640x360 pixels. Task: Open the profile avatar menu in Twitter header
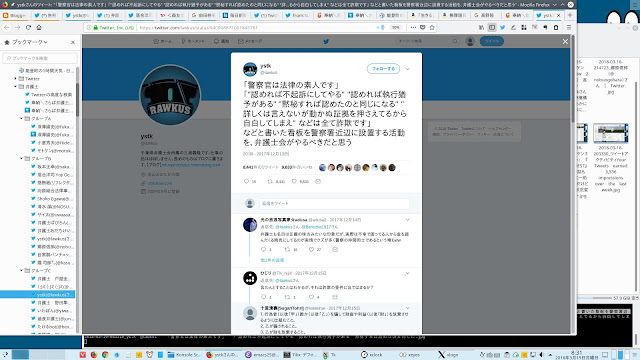[x=470, y=41]
